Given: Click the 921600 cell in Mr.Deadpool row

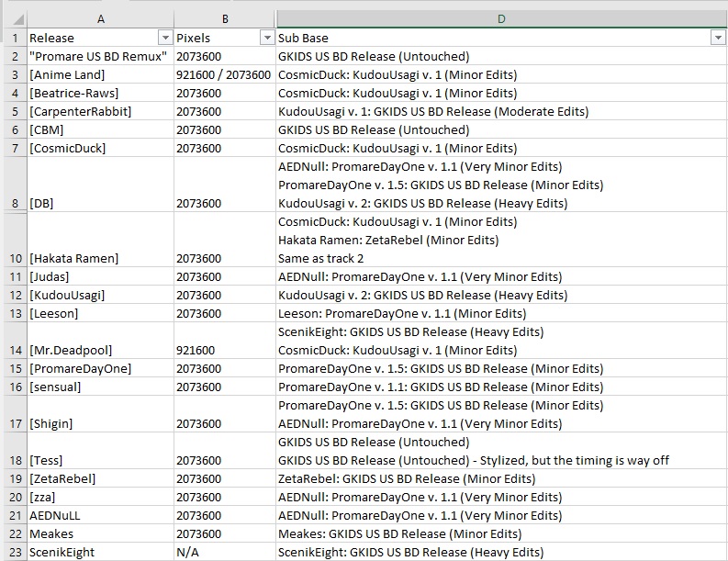Looking at the screenshot, I should pos(225,341).
